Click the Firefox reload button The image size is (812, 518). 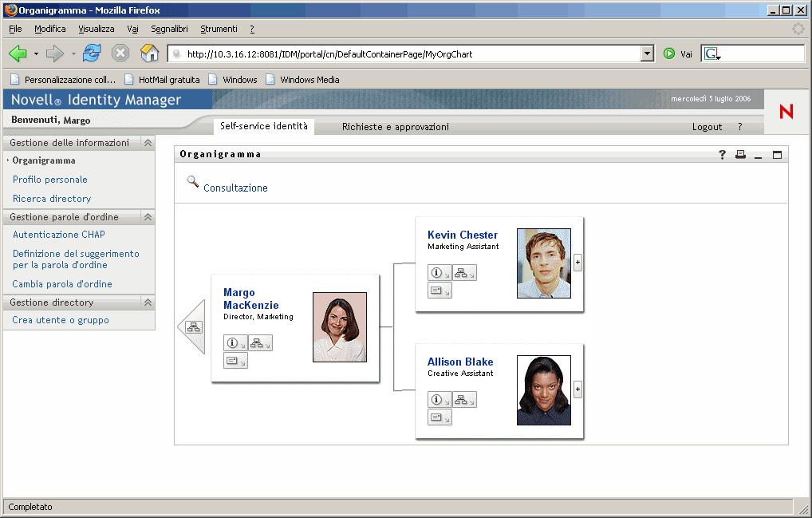pyautogui.click(x=92, y=53)
